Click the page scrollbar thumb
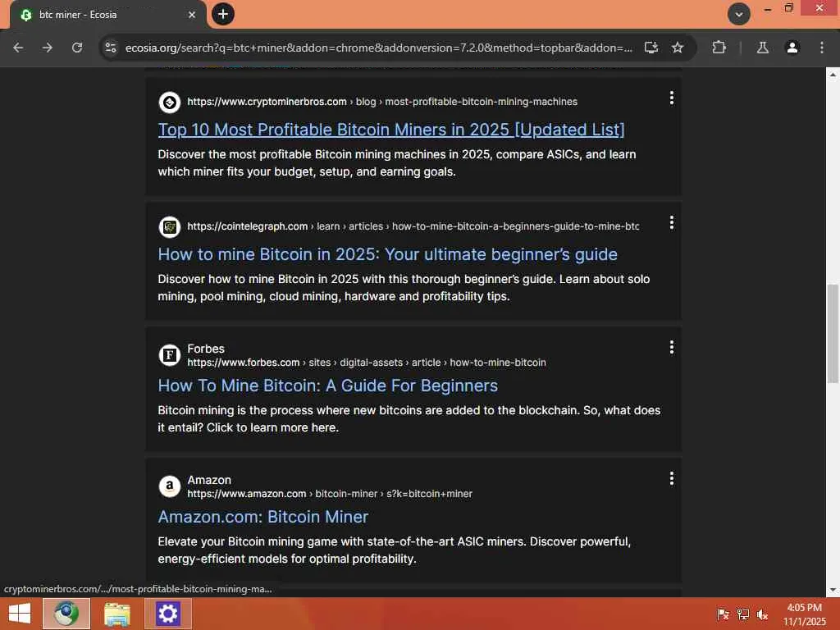Image resolution: width=840 pixels, height=630 pixels. 833,334
